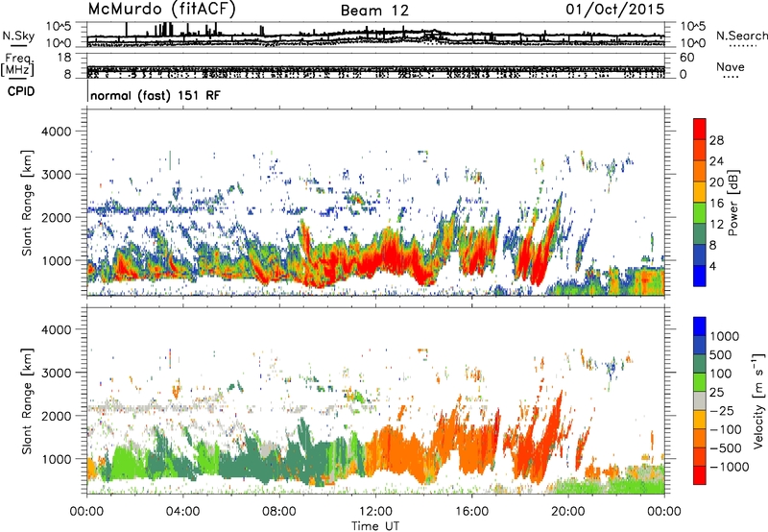Click the red bottom velocity colorbar segment

700,475
